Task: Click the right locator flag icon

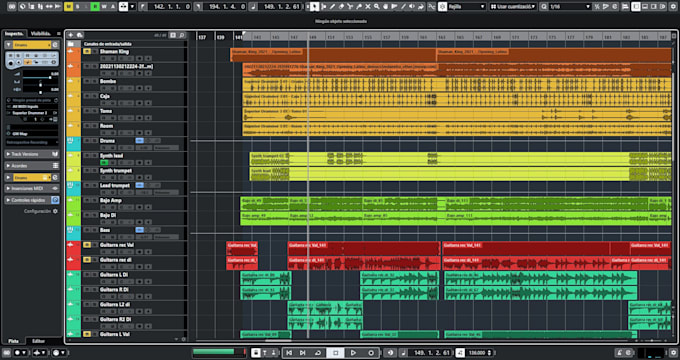Action: point(198,7)
